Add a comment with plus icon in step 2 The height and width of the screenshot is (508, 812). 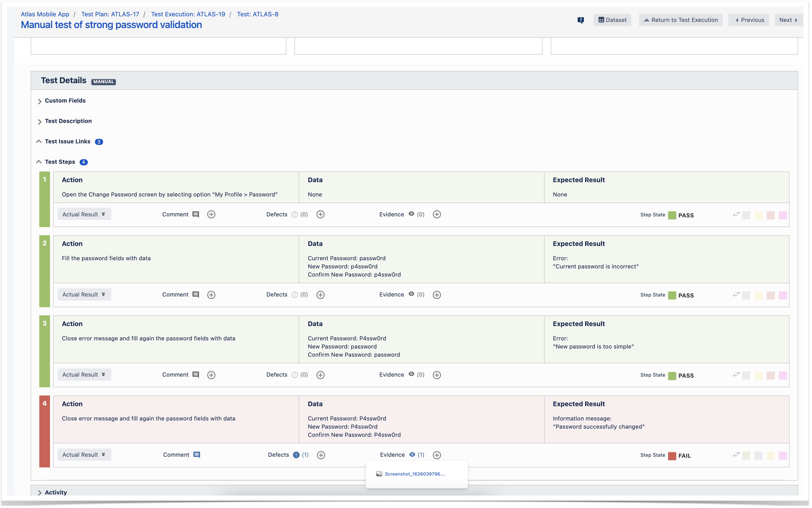211,295
